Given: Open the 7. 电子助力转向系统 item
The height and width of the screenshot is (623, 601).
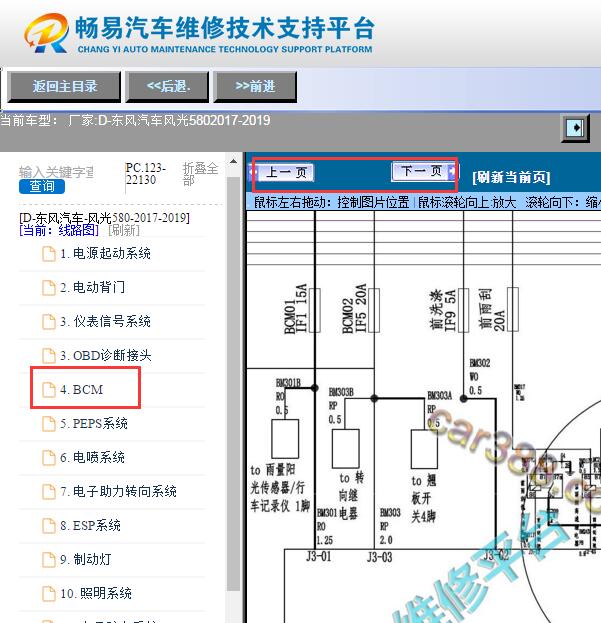Looking at the screenshot, I should pos(118,491).
